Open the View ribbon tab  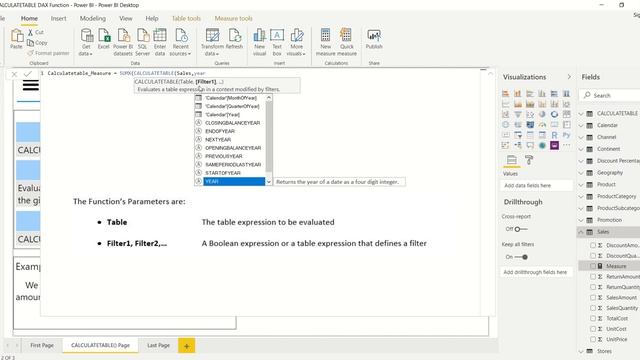click(126, 18)
